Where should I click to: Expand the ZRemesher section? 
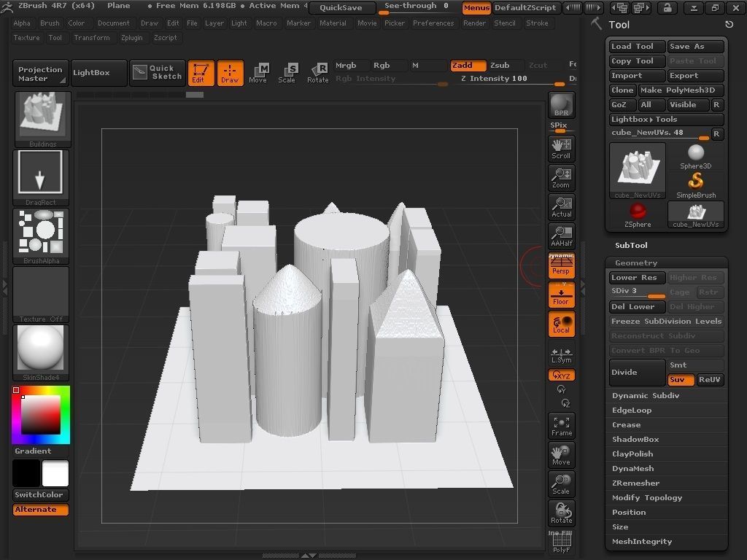[636, 483]
